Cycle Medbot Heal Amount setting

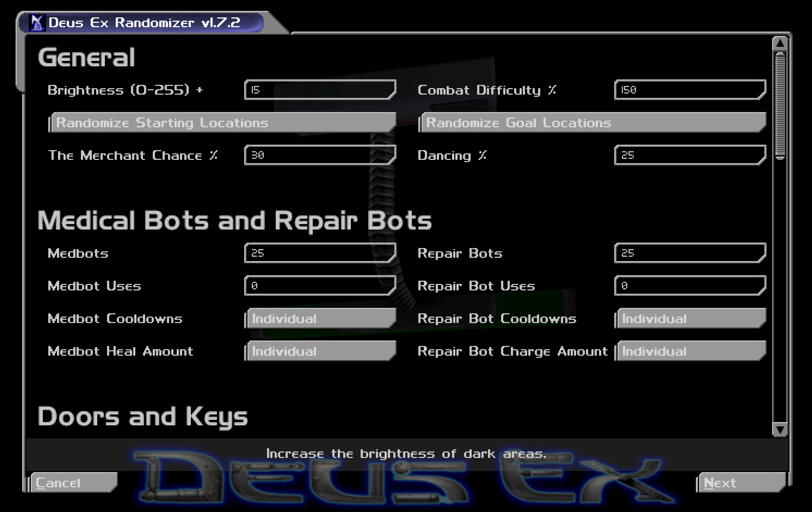[320, 351]
